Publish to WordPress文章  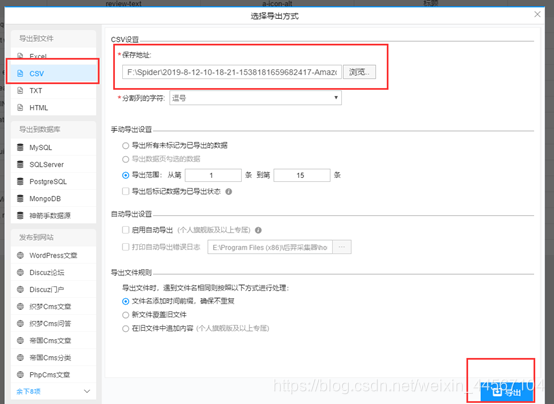tap(53, 255)
